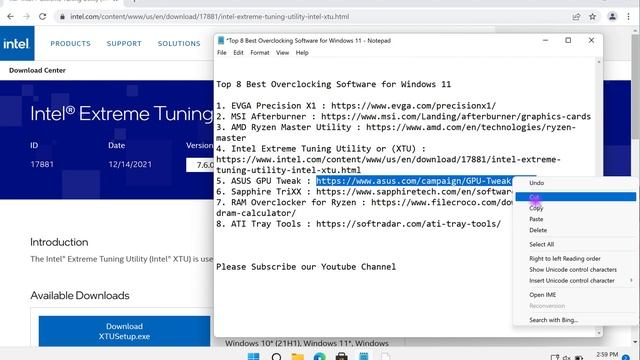Open Notepad's File menu
Viewport: 640px width, 360px height.
(222, 53)
